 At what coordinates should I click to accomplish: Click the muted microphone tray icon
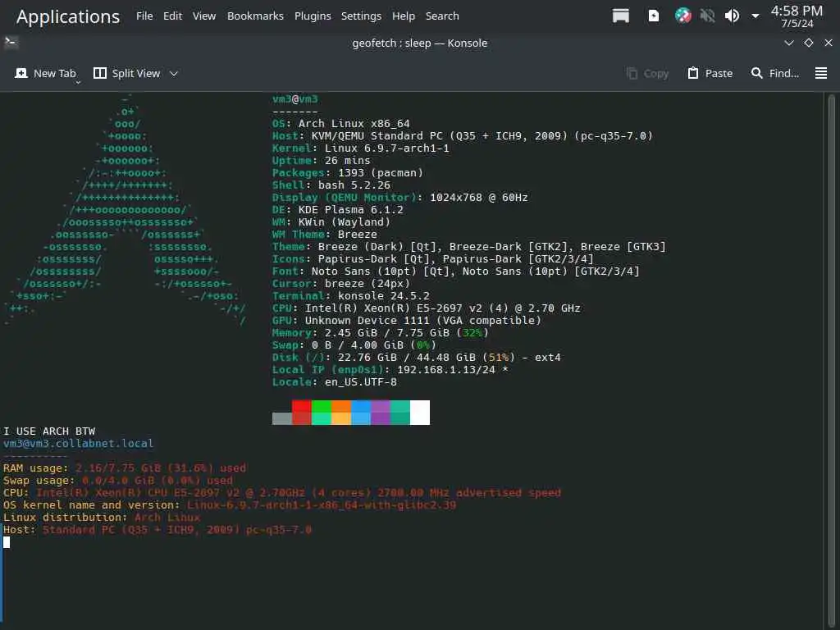707,16
